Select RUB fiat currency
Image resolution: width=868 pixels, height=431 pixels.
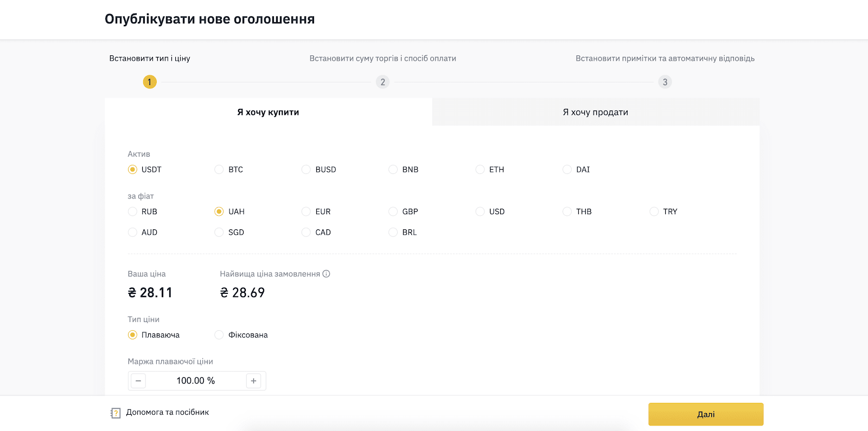click(132, 211)
